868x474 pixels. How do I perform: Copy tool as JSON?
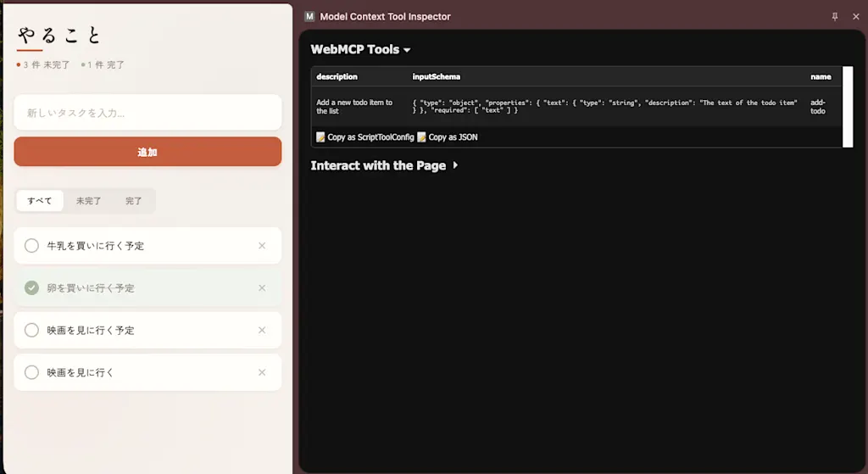(x=448, y=137)
